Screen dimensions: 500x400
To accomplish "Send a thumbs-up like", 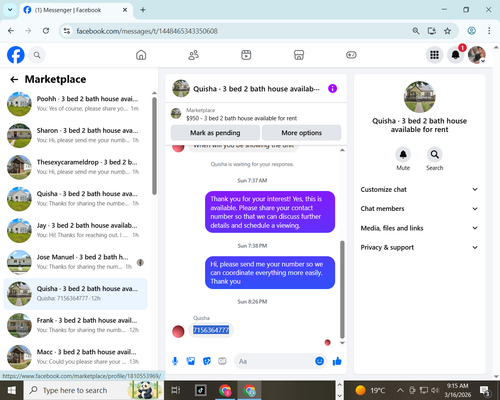I will click(x=337, y=361).
